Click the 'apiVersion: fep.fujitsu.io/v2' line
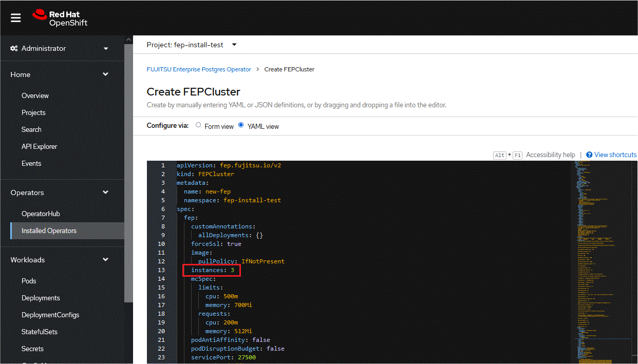 [229, 165]
